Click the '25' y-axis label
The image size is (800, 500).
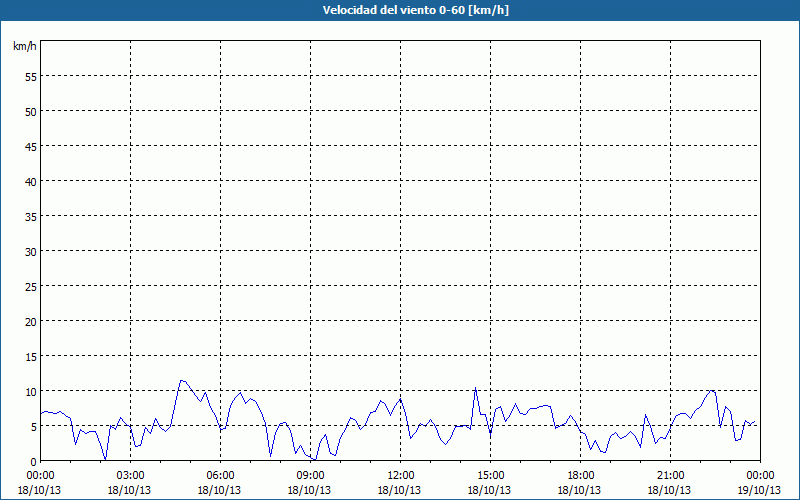tap(31, 287)
